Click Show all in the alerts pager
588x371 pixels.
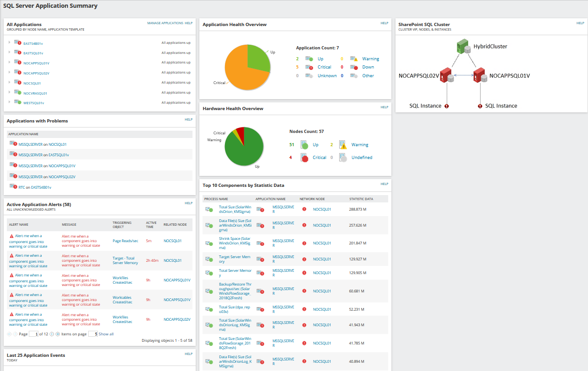(x=106, y=334)
